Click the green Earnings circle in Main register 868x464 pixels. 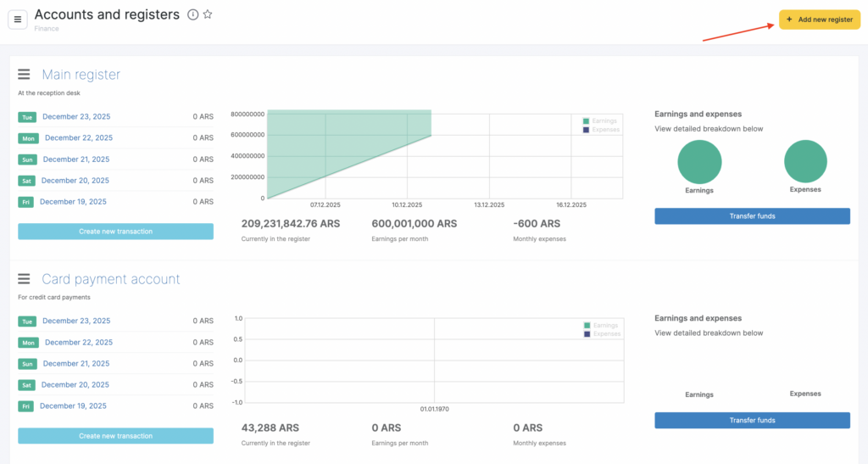point(699,162)
